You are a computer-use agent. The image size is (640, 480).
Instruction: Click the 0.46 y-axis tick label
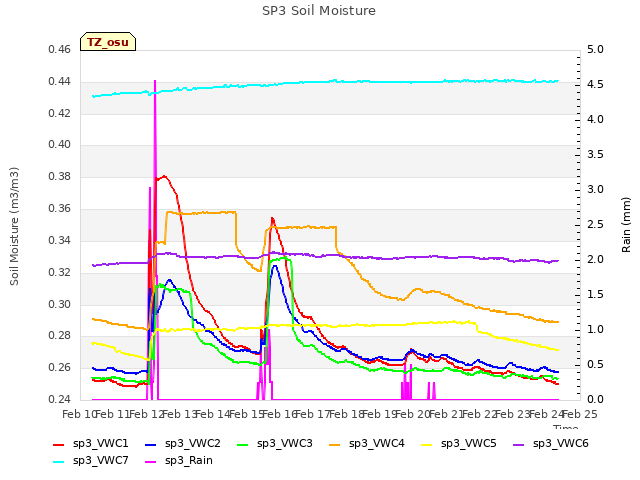click(x=60, y=50)
